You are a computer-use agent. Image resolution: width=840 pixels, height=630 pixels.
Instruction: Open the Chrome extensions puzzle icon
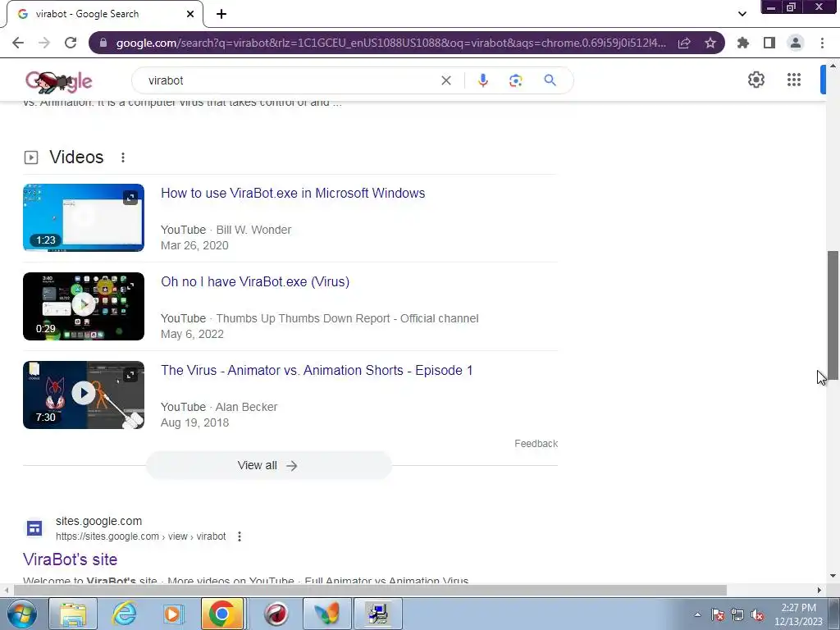click(x=743, y=43)
